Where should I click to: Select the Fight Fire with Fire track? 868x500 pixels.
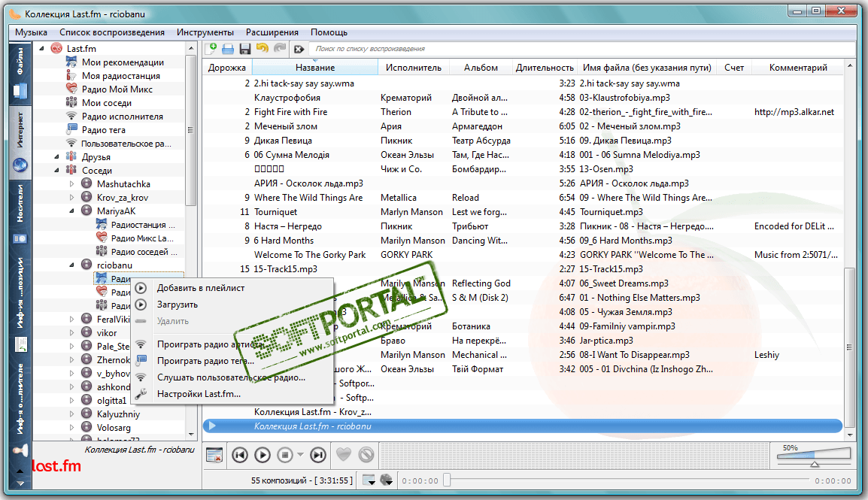[x=290, y=112]
